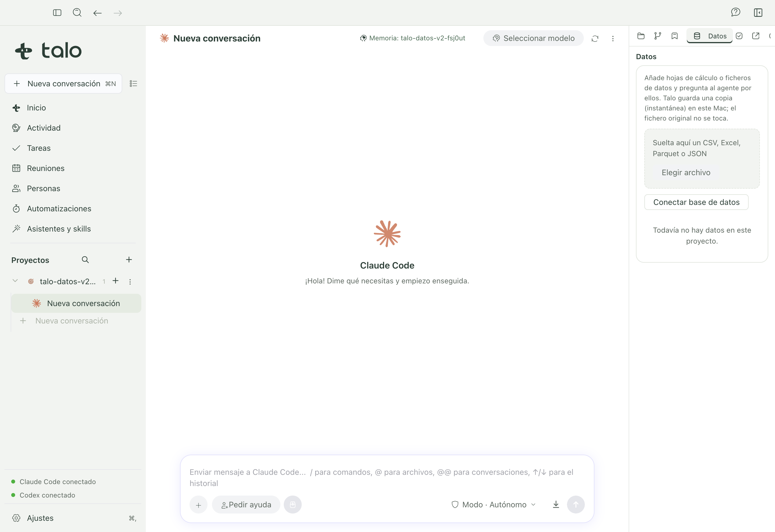Open the folder files tab icon
This screenshot has height=532, width=775.
coord(641,36)
